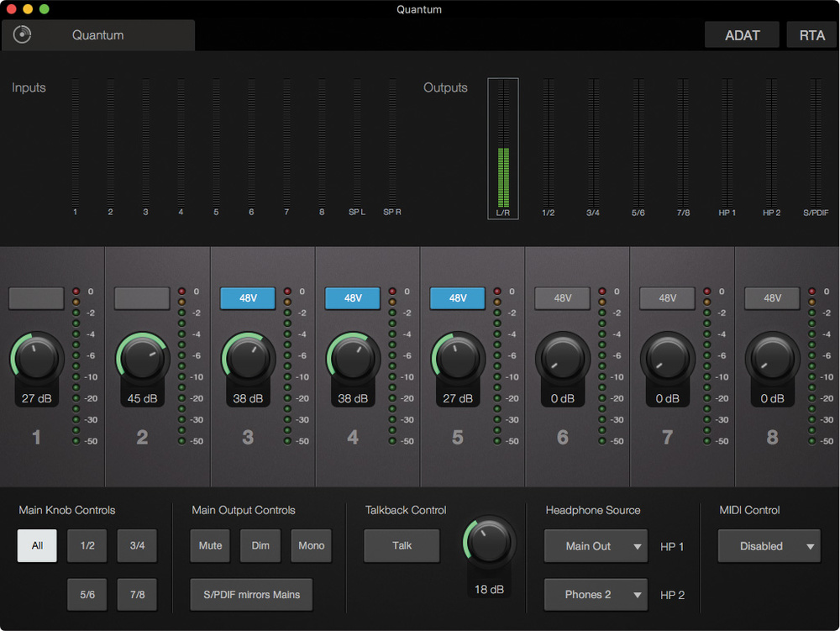Select the L/R output meter
840x631 pixels.
coord(503,149)
